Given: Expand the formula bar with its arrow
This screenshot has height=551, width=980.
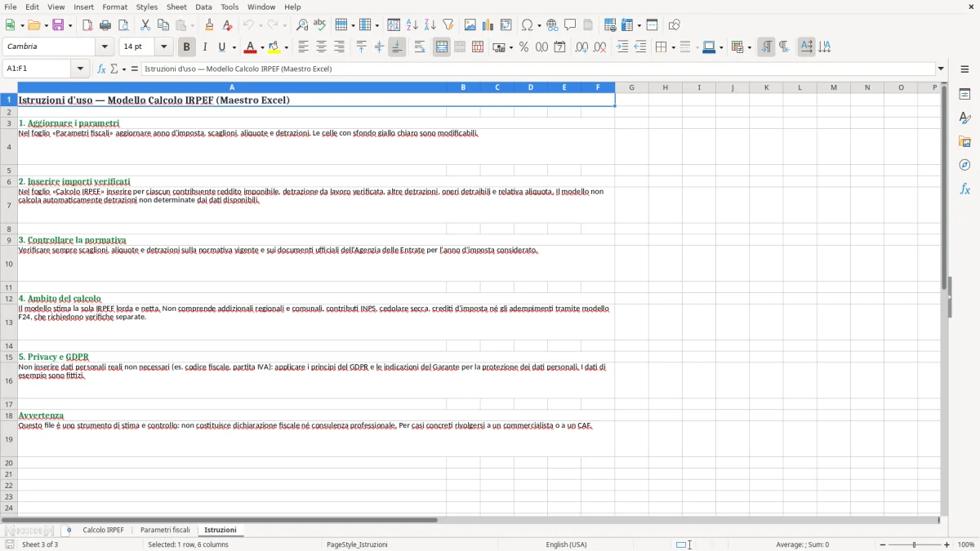Looking at the screenshot, I should [x=941, y=69].
